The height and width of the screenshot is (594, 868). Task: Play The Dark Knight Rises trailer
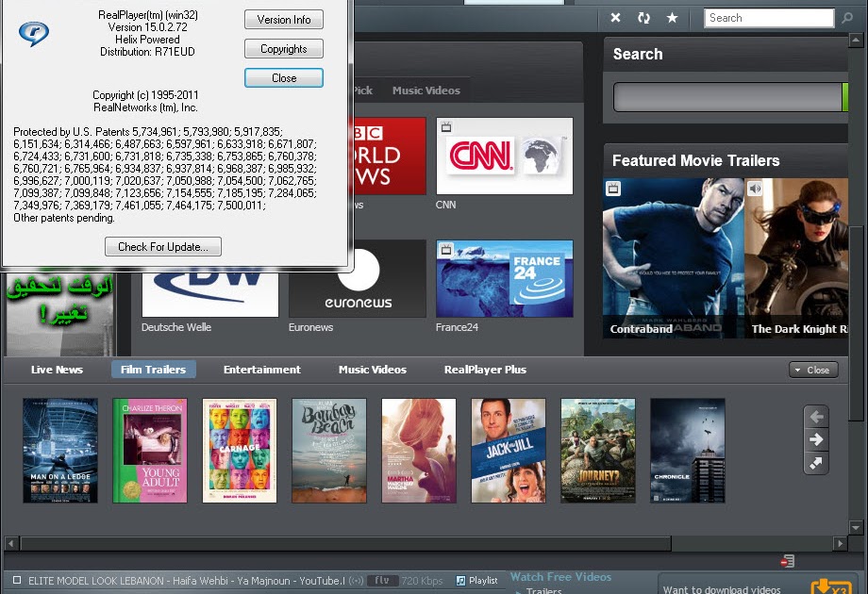pyautogui.click(x=796, y=257)
